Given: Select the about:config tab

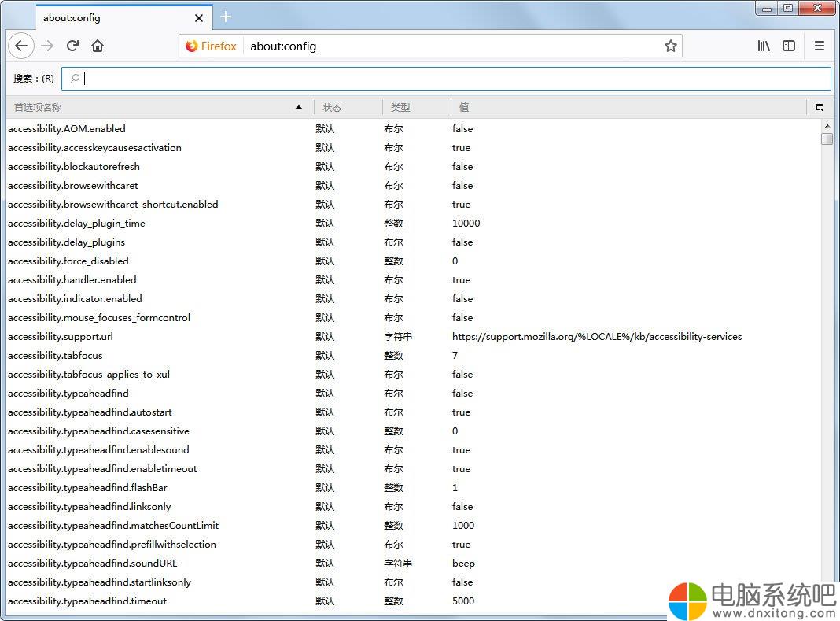Looking at the screenshot, I should (124, 17).
